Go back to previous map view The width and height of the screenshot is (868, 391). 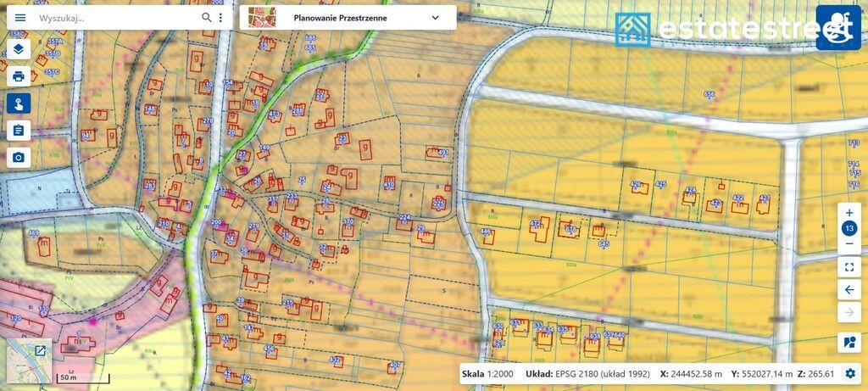click(849, 290)
